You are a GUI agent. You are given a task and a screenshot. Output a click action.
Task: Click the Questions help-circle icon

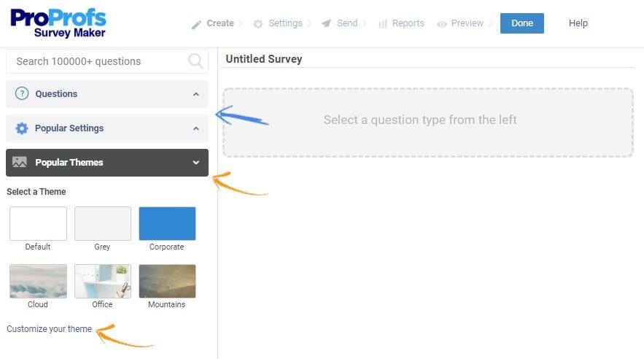[x=22, y=93]
